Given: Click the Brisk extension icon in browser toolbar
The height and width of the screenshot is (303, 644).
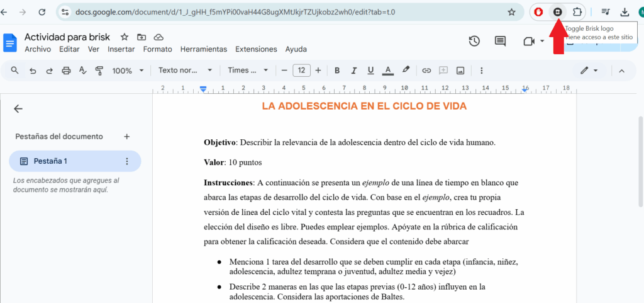Looking at the screenshot, I should click(x=557, y=12).
